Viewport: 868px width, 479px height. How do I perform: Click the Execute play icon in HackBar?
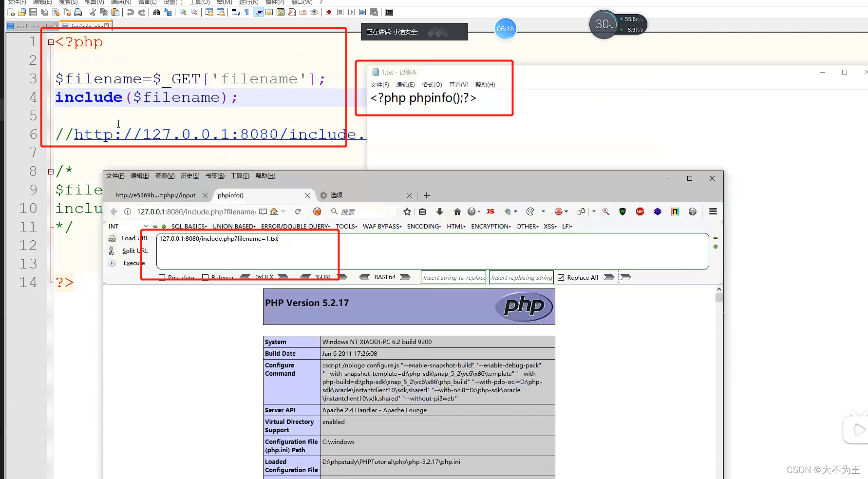tap(112, 263)
